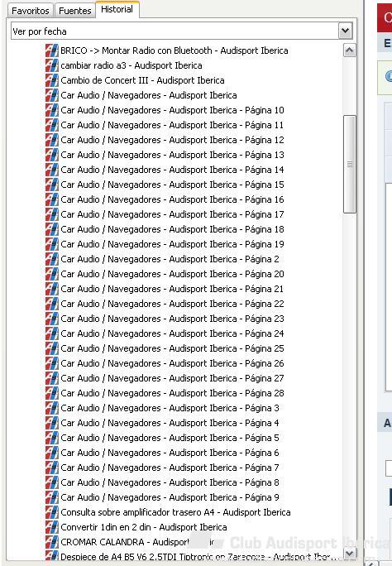This screenshot has width=392, height=566.
Task: Click icon of 'Car Audio / Navegadores' Página 17
Action: 51,214
